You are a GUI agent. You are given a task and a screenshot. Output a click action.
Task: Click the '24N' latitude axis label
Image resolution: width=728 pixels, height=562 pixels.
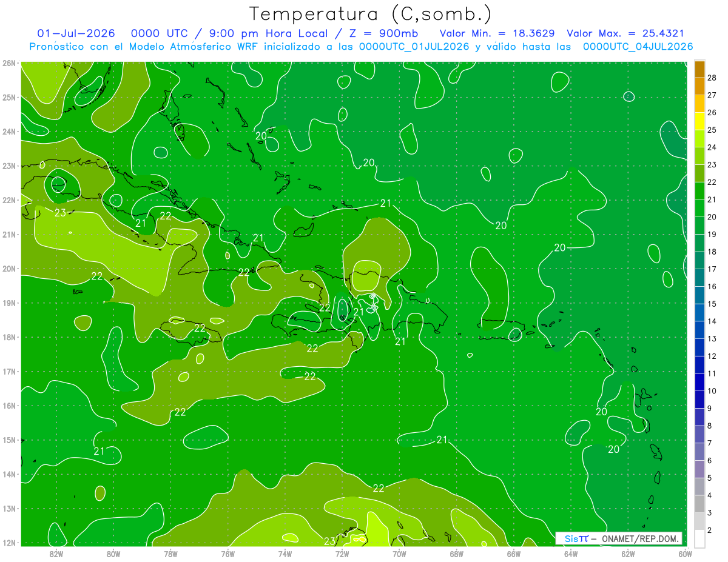8,132
